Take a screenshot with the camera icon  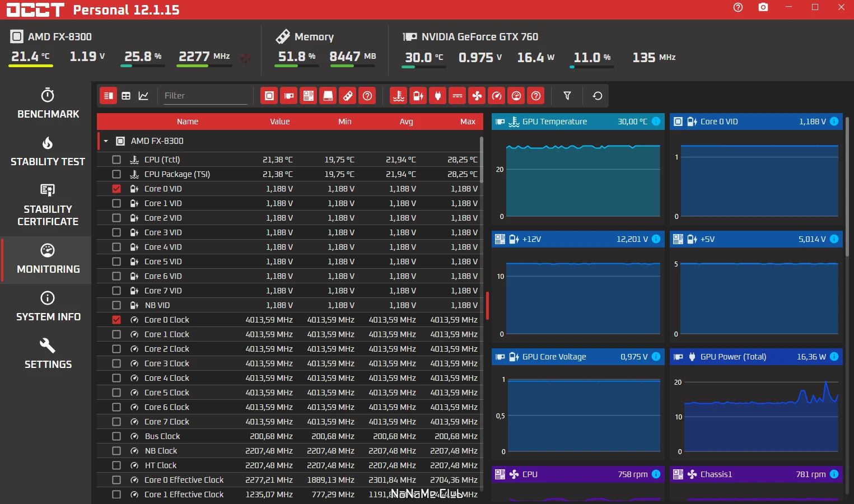pos(763,7)
